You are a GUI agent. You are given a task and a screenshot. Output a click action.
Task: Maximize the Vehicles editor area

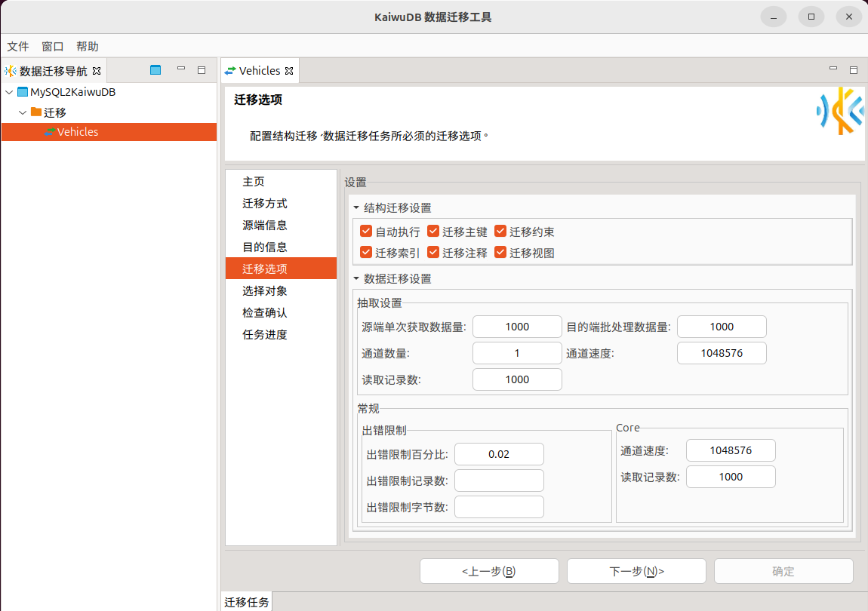point(854,70)
